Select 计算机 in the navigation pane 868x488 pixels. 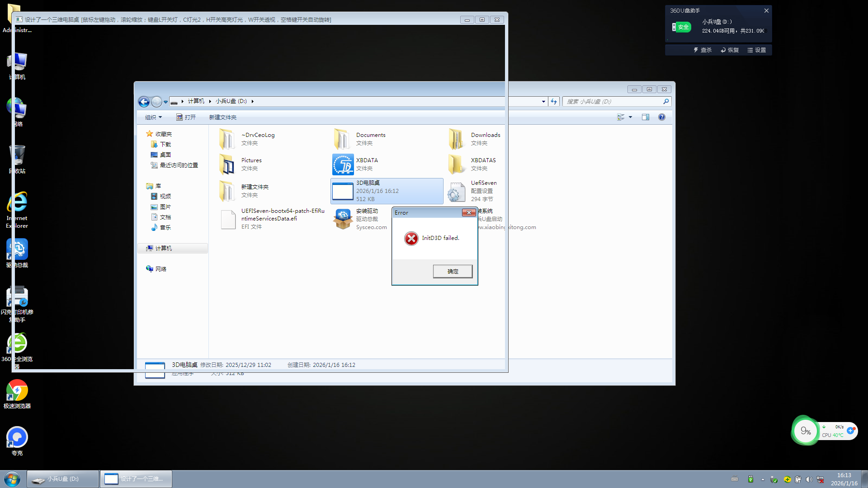(163, 248)
